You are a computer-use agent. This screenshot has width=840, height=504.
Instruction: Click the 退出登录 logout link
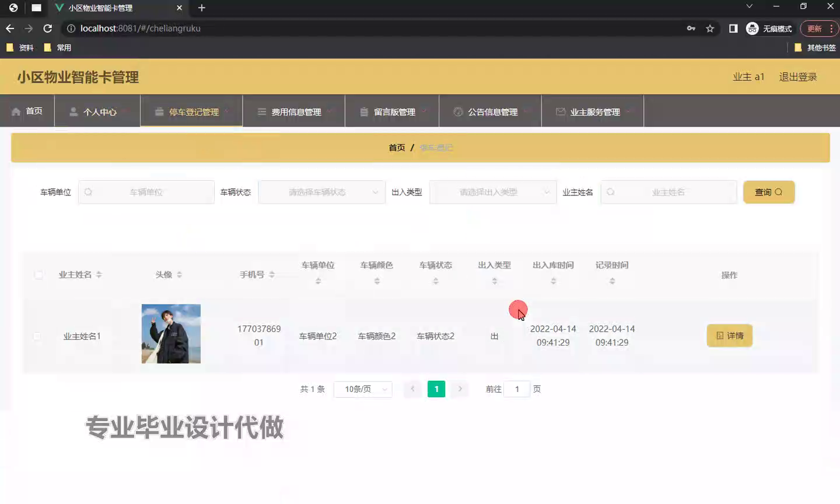pos(798,77)
